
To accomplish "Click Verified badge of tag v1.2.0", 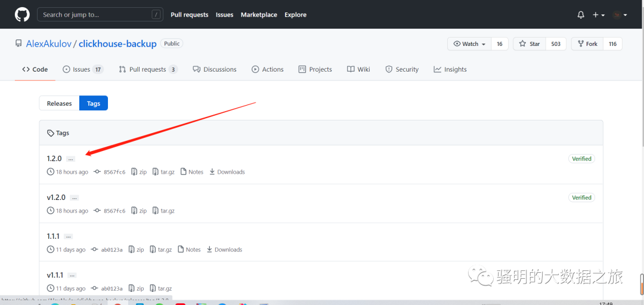I will click(581, 198).
